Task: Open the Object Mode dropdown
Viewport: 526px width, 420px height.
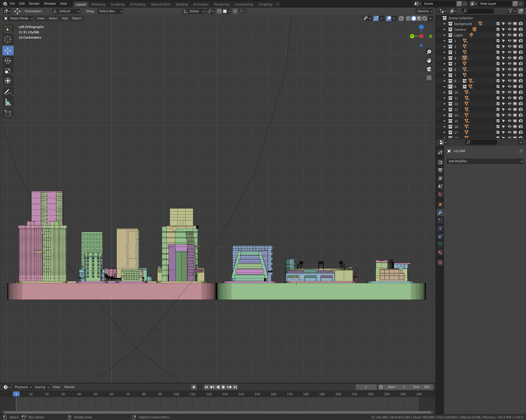Action: (18, 18)
